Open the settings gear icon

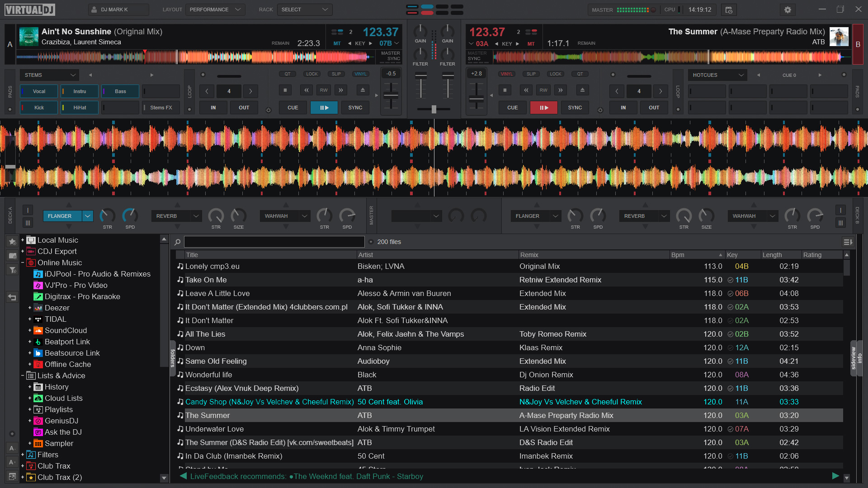tap(788, 9)
